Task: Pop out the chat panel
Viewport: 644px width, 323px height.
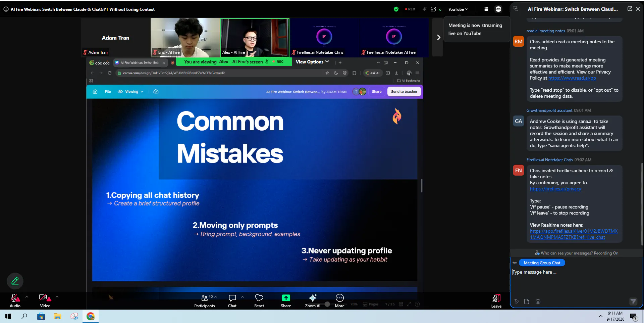Action: point(630,9)
